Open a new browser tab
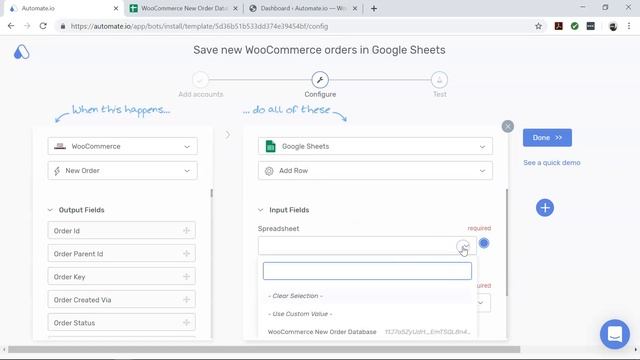This screenshot has width=640, height=360. (x=374, y=8)
